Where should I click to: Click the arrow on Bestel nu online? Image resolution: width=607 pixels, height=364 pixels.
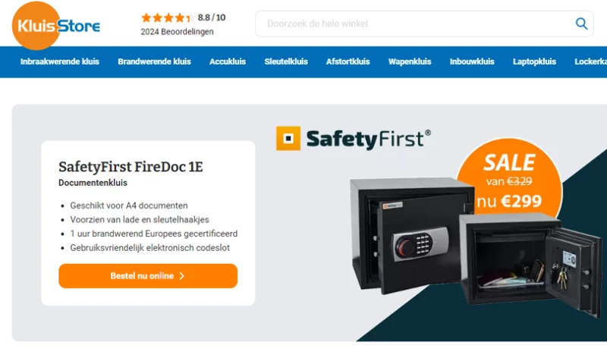pos(181,276)
